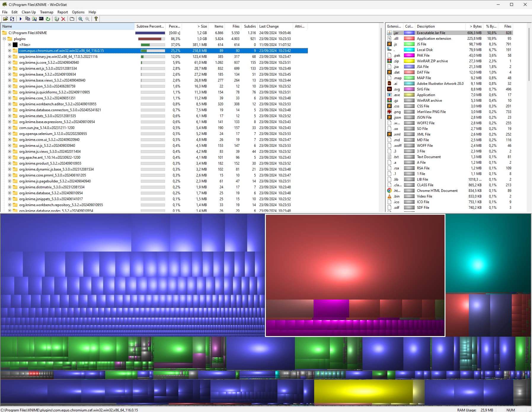This screenshot has height=412, width=532.
Task: Delete selection to Recycle Bin via toolbar
Action: tap(57, 19)
